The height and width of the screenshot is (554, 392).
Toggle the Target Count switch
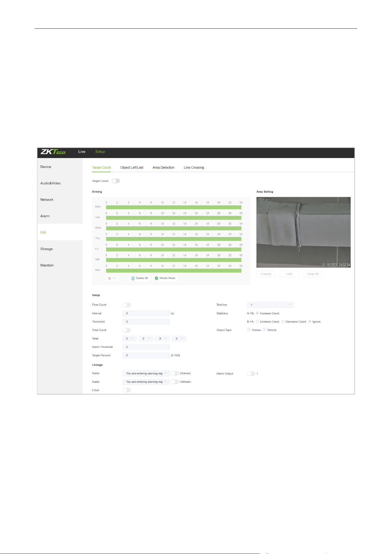(116, 181)
